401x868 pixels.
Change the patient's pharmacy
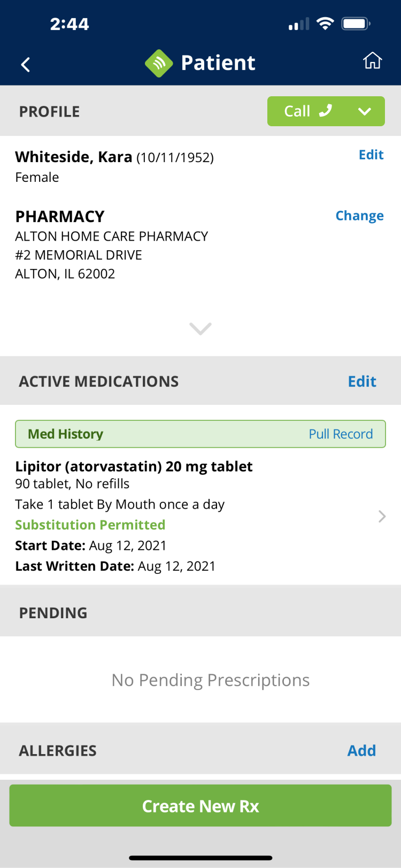[x=359, y=216]
